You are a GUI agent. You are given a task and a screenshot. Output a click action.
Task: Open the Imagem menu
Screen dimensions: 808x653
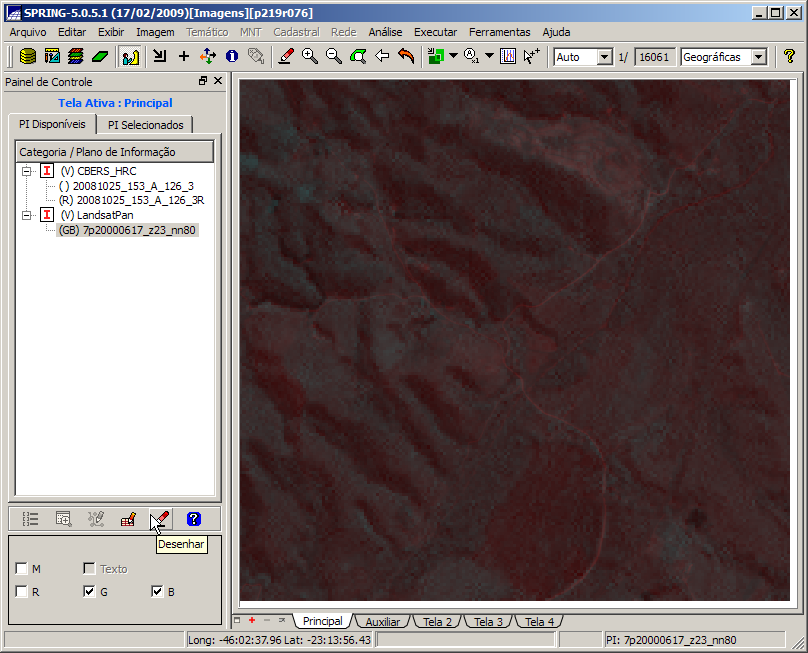tap(155, 32)
